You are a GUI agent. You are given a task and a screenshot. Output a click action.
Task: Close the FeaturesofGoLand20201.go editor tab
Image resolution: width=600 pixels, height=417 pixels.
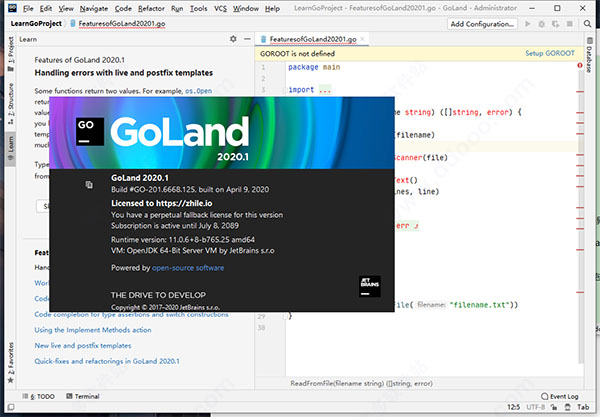click(x=362, y=39)
